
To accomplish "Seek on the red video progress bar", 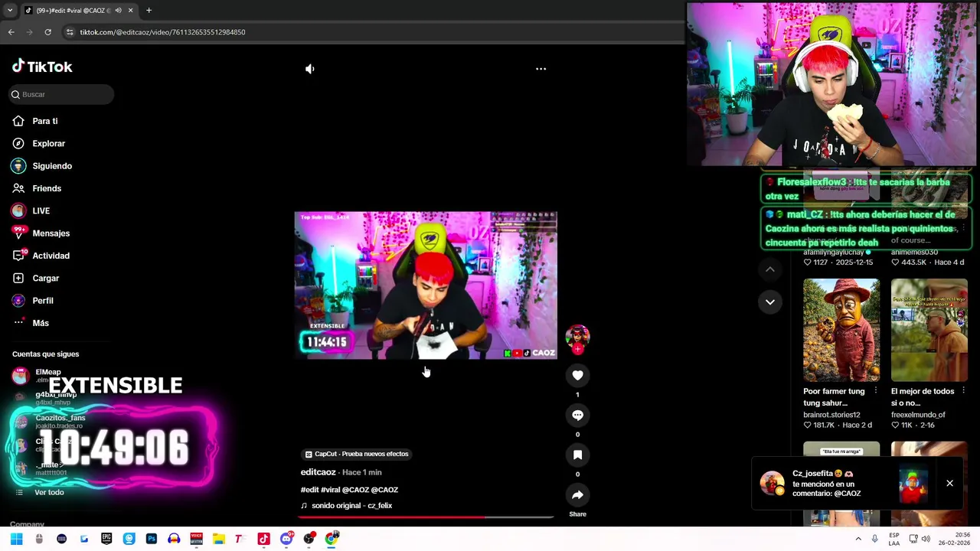I will (426, 517).
